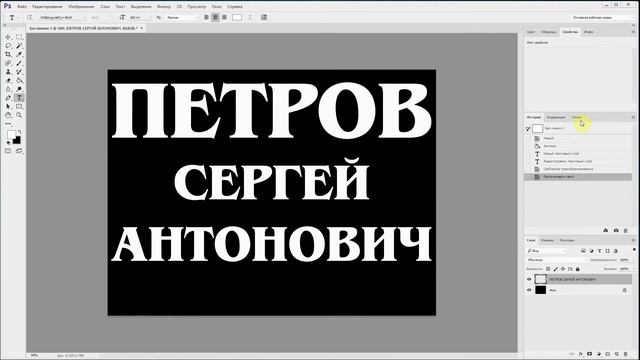Open foreground color picker
The height and width of the screenshot is (360, 640).
(x=11, y=135)
